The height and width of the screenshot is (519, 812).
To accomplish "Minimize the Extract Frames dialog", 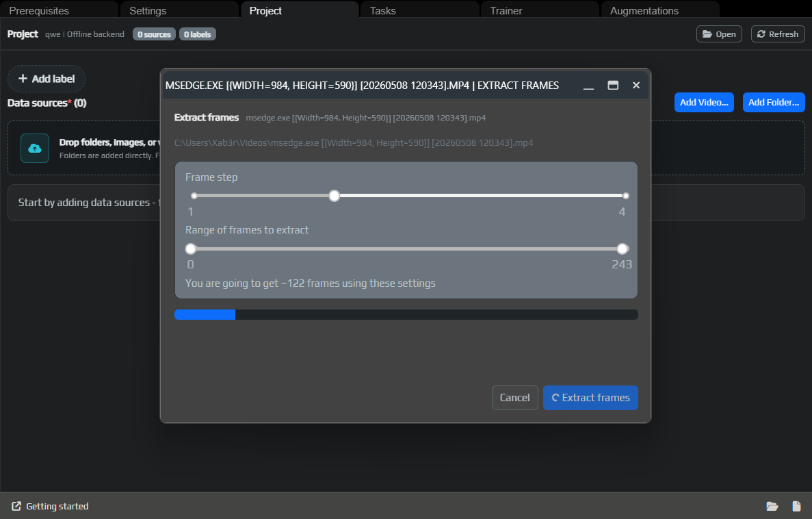I will pyautogui.click(x=588, y=86).
